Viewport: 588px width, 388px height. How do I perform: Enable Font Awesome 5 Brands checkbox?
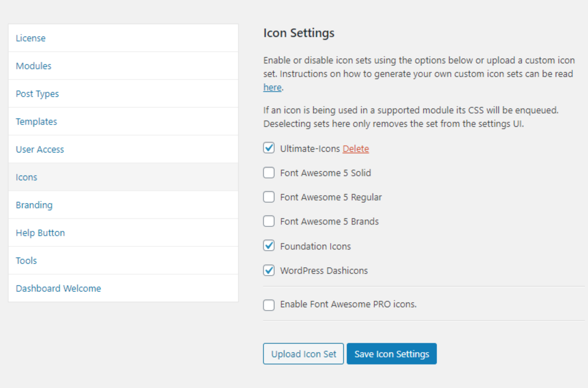point(269,221)
